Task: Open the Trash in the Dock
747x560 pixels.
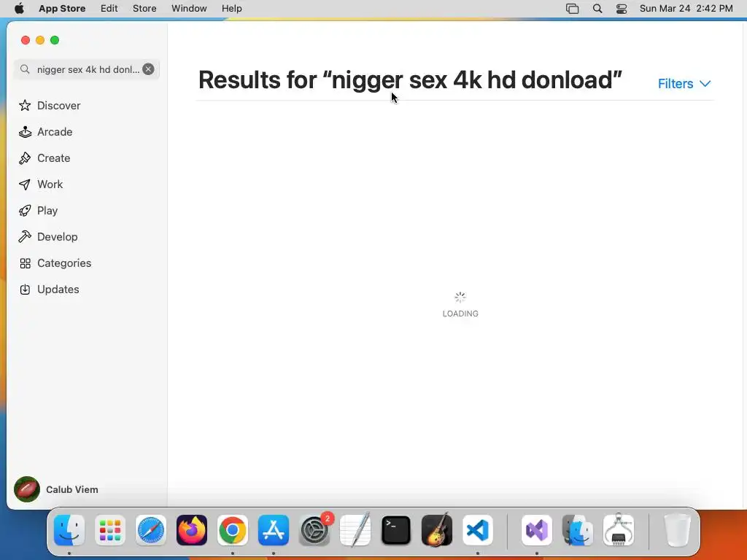Action: 677,530
